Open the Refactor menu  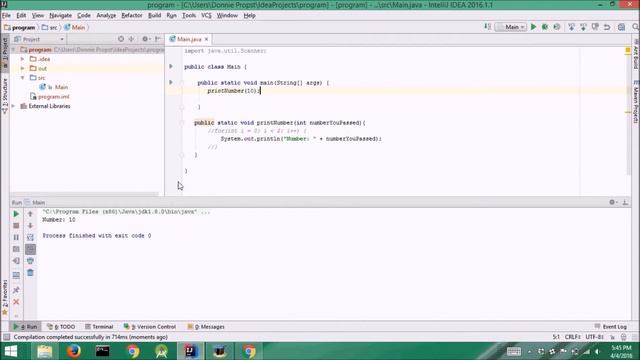(x=131, y=16)
